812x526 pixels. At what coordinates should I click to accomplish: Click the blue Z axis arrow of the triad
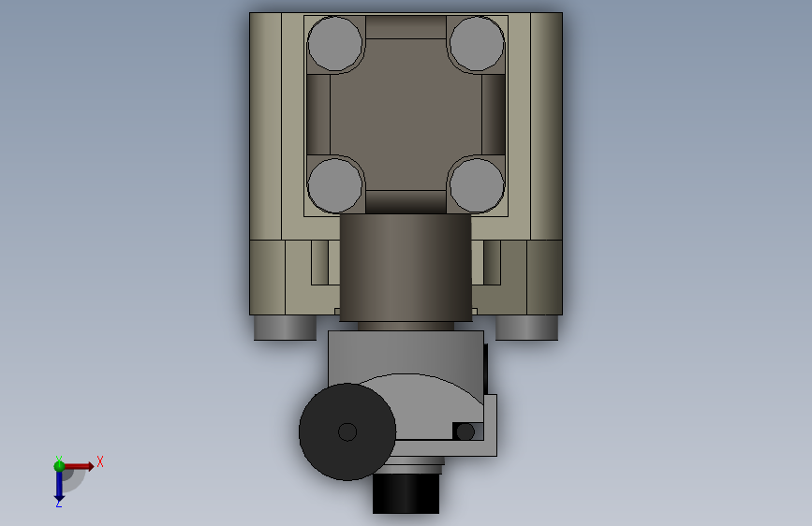pyautogui.click(x=59, y=487)
